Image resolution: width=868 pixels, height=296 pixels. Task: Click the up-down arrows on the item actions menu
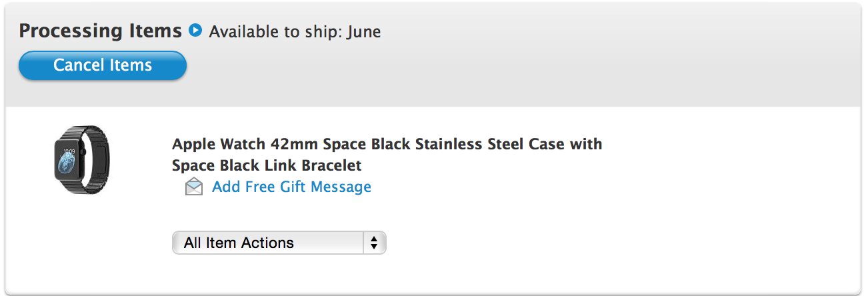(x=374, y=243)
